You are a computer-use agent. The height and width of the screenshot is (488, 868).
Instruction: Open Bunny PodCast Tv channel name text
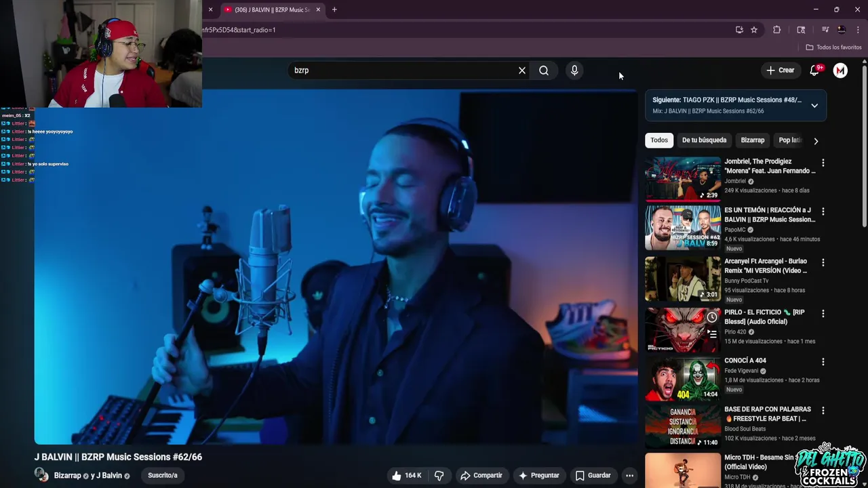(747, 281)
